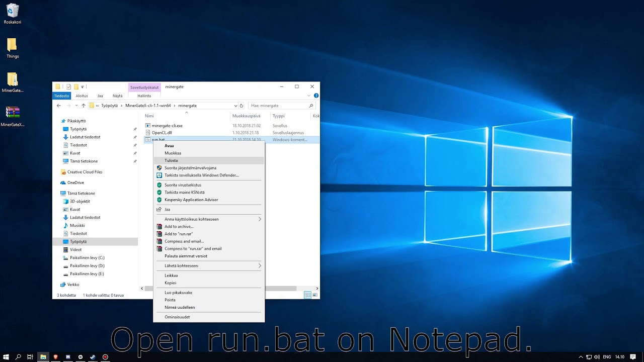Choose Compress to "run.rar" and email

point(208,248)
